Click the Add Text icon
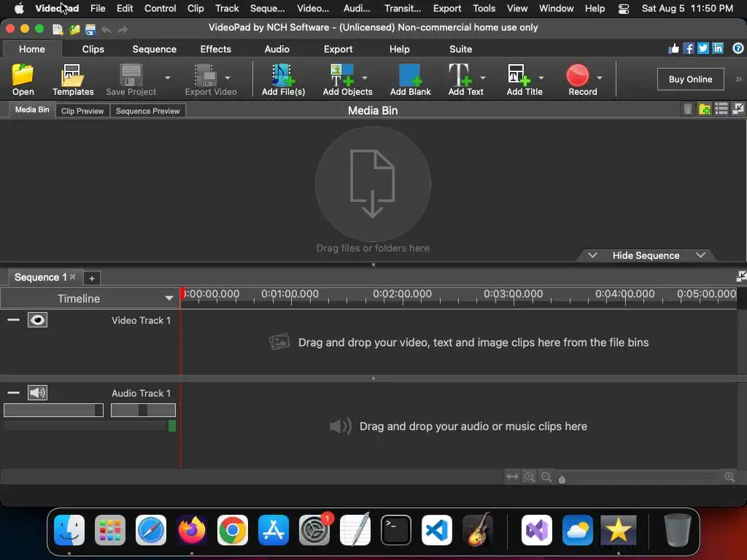Image resolution: width=747 pixels, height=560 pixels. pyautogui.click(x=460, y=75)
